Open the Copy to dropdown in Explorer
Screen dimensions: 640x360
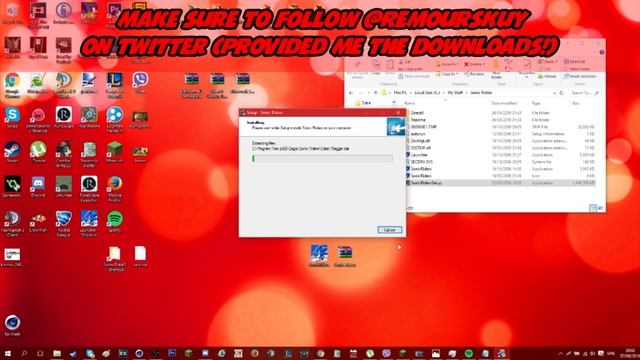447,74
